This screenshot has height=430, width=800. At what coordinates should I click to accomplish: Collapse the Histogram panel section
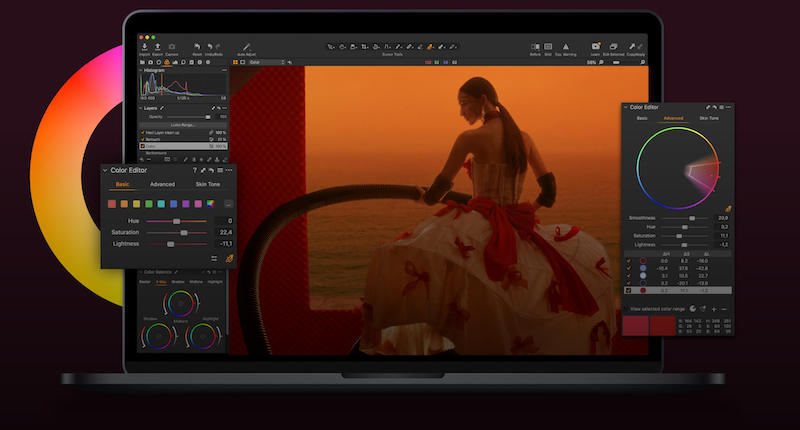[140, 71]
